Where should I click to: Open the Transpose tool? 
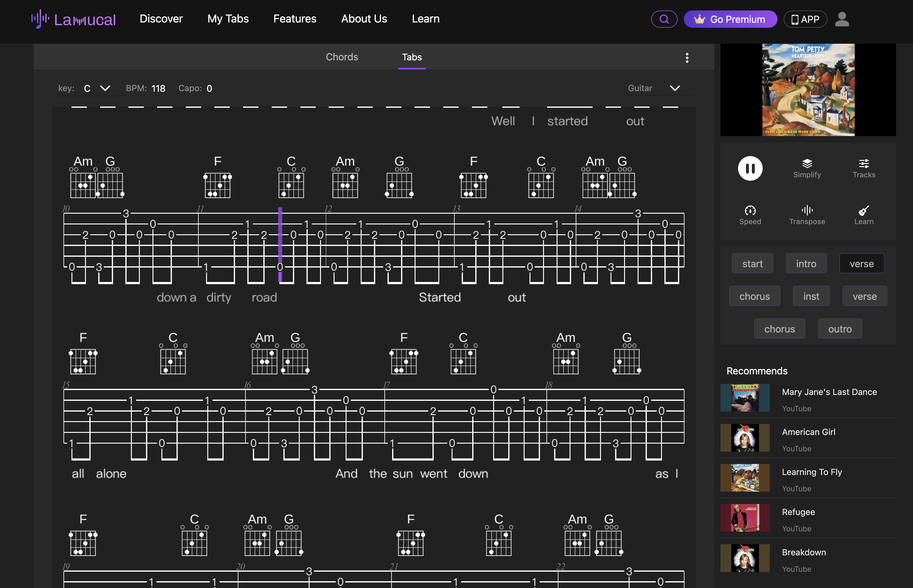point(806,215)
